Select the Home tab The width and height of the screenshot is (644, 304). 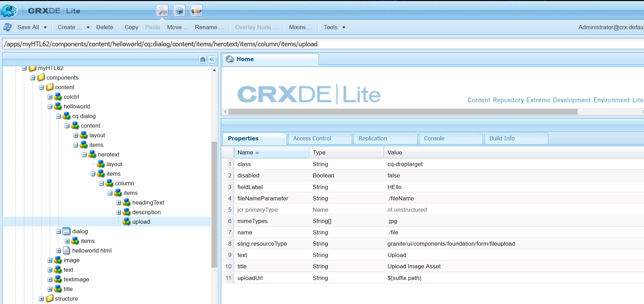[271, 59]
